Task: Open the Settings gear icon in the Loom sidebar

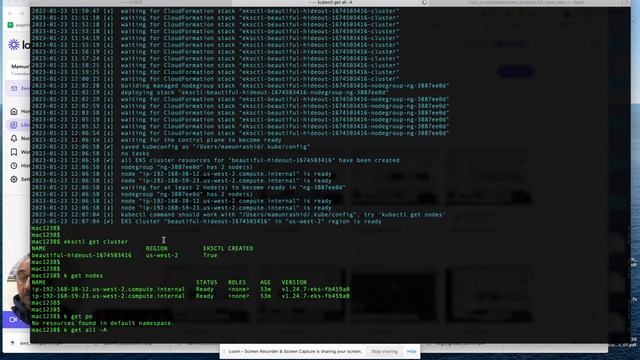Action: 14,179
